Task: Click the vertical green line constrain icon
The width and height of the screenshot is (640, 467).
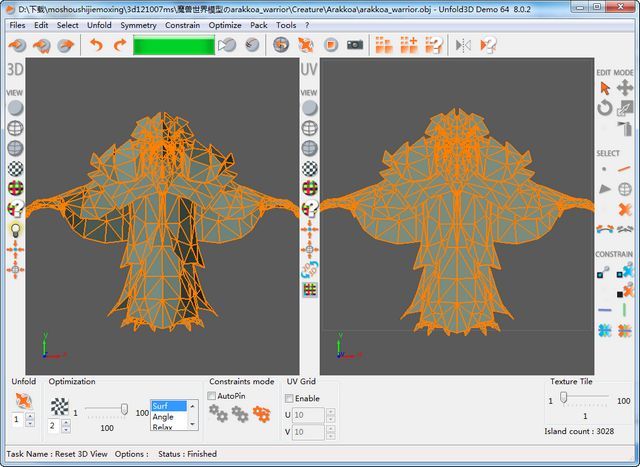Action: point(624,309)
